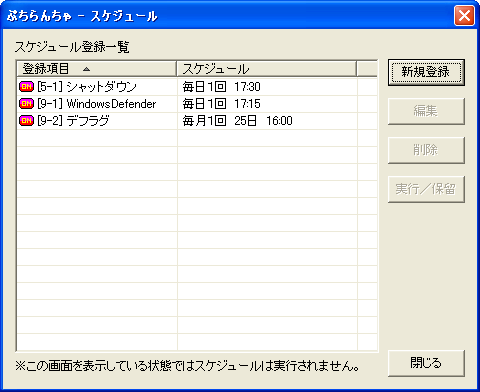Click schedule cell 毎月1回 25日 16:00
Image resolution: width=480 pixels, height=392 pixels.
237,121
